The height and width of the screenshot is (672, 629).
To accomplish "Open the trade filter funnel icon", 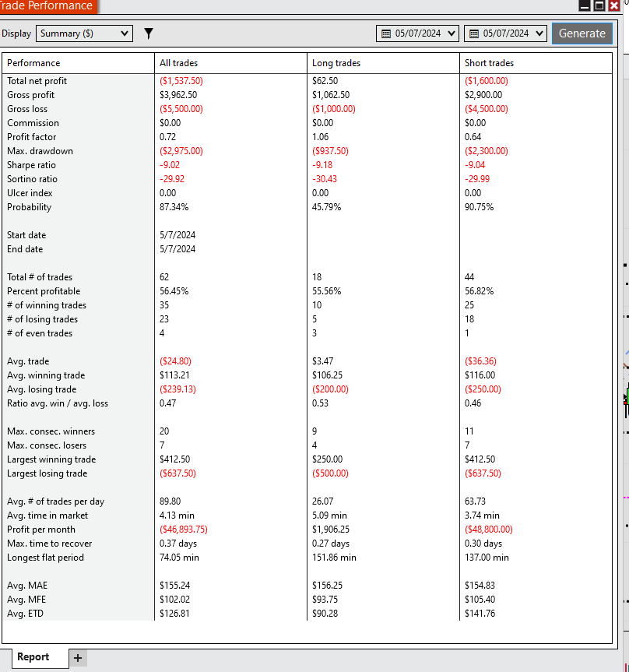I will (x=148, y=33).
